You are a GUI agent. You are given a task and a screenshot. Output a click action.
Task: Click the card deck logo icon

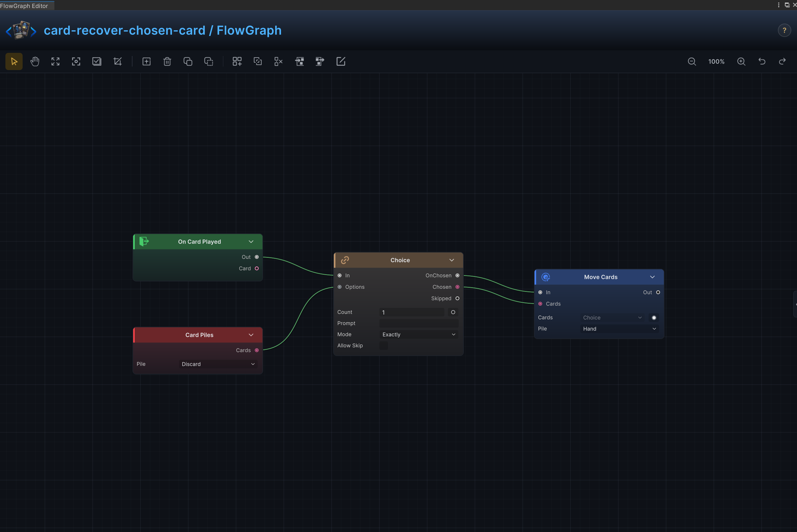21,30
